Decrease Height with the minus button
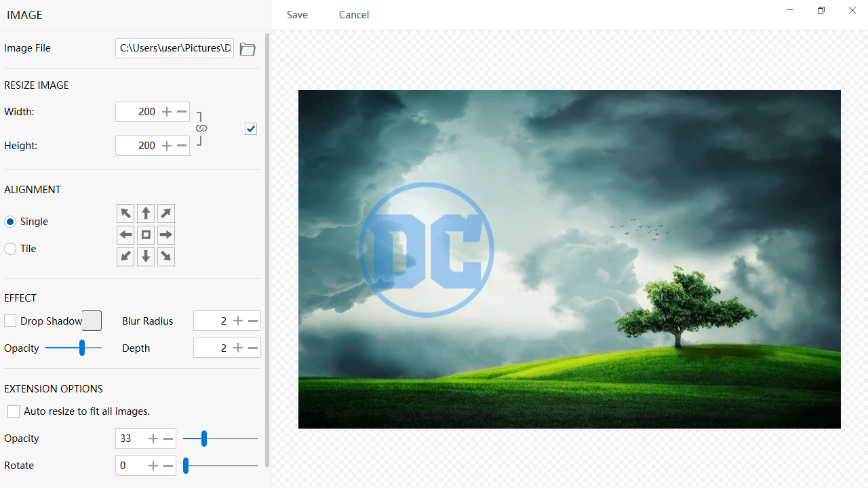 click(182, 146)
